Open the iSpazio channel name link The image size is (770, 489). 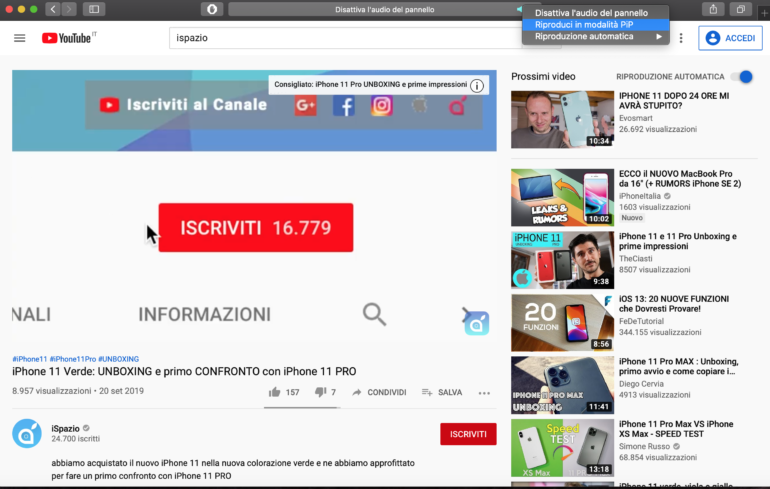pyautogui.click(x=65, y=429)
